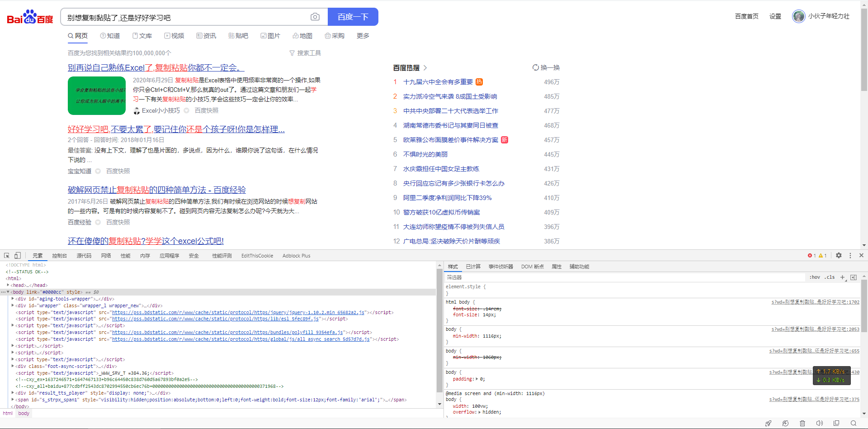This screenshot has width=868, height=429.
Task: Toggle the device toolbar icon
Action: 18,255
